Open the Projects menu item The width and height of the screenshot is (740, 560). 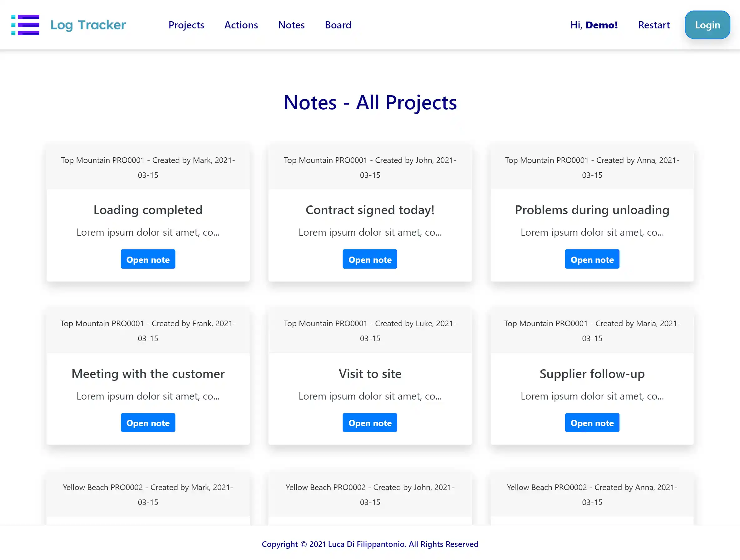186,25
